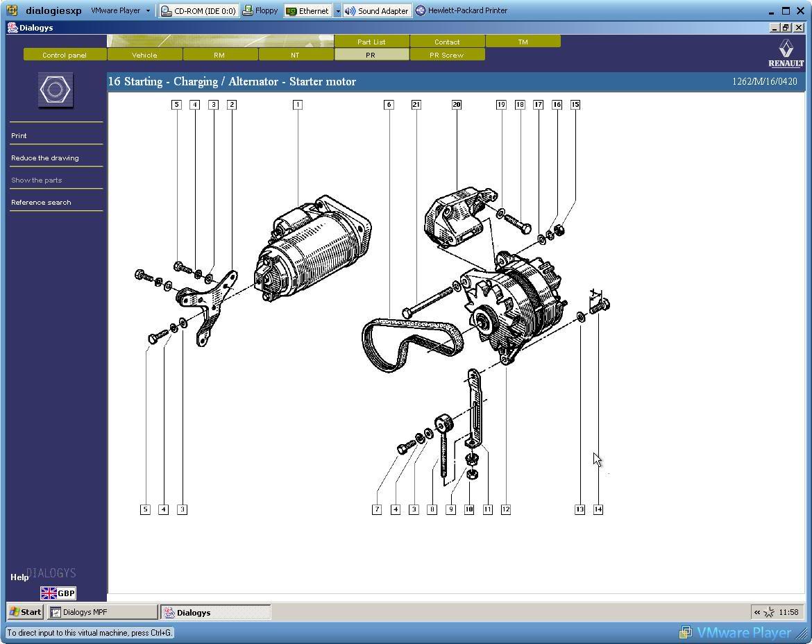Click the Print link in sidebar
Screen dimensions: 812x644
point(19,135)
